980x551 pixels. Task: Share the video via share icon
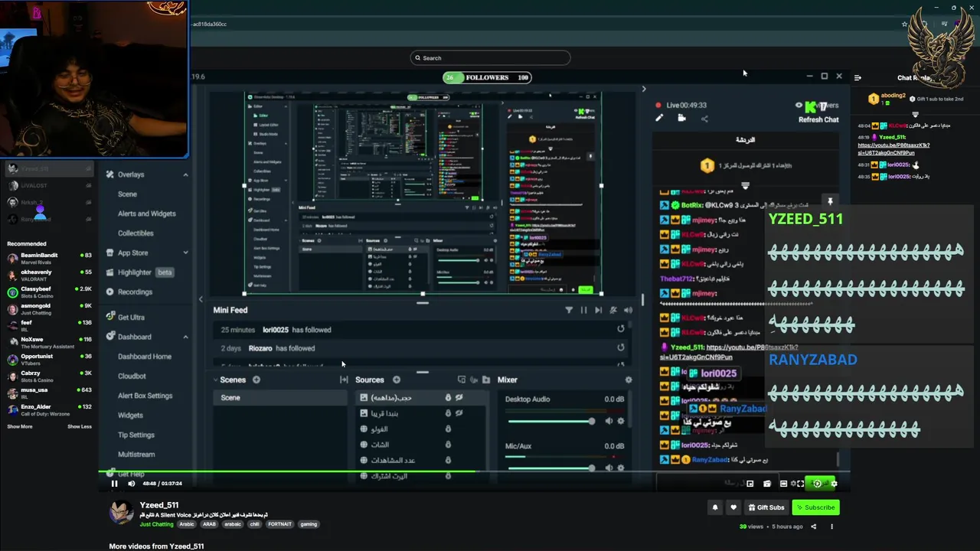(814, 527)
